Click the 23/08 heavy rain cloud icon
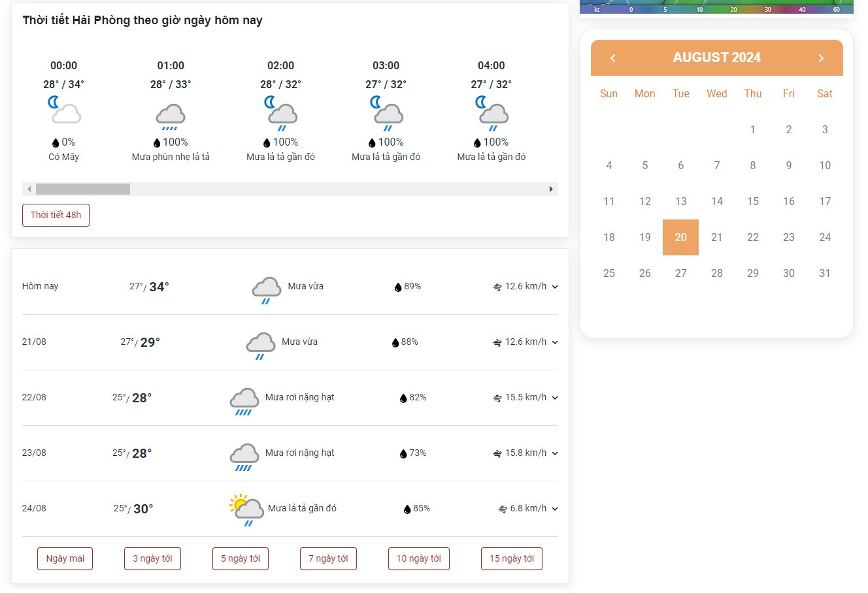 tap(244, 457)
